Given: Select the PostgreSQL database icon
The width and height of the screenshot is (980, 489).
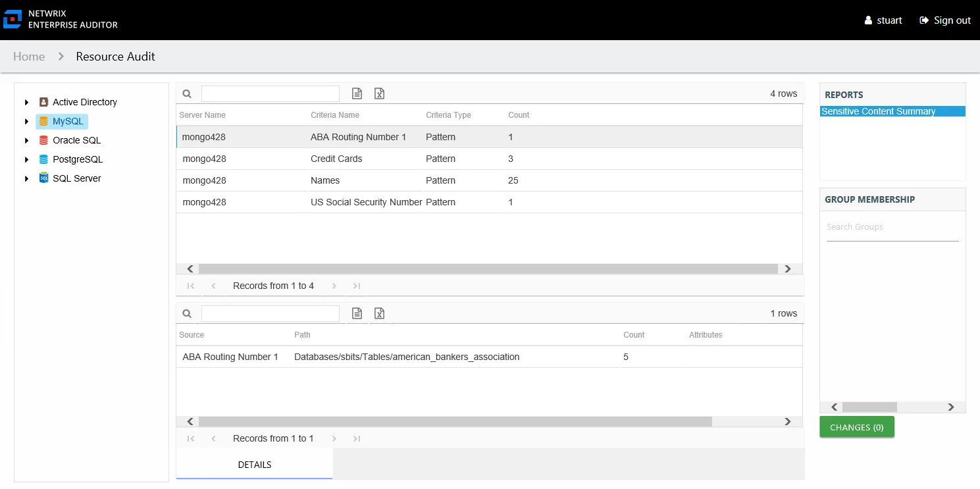Looking at the screenshot, I should (x=43, y=159).
